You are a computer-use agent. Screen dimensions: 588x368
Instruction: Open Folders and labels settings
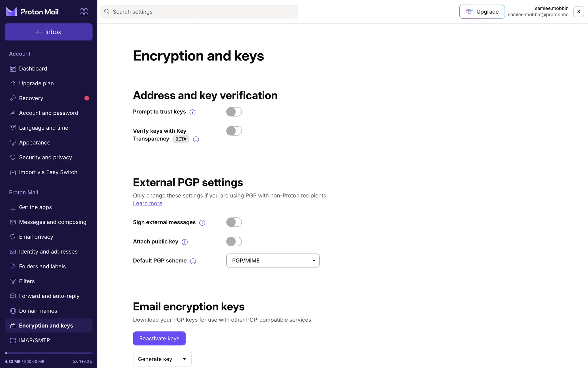tap(42, 266)
